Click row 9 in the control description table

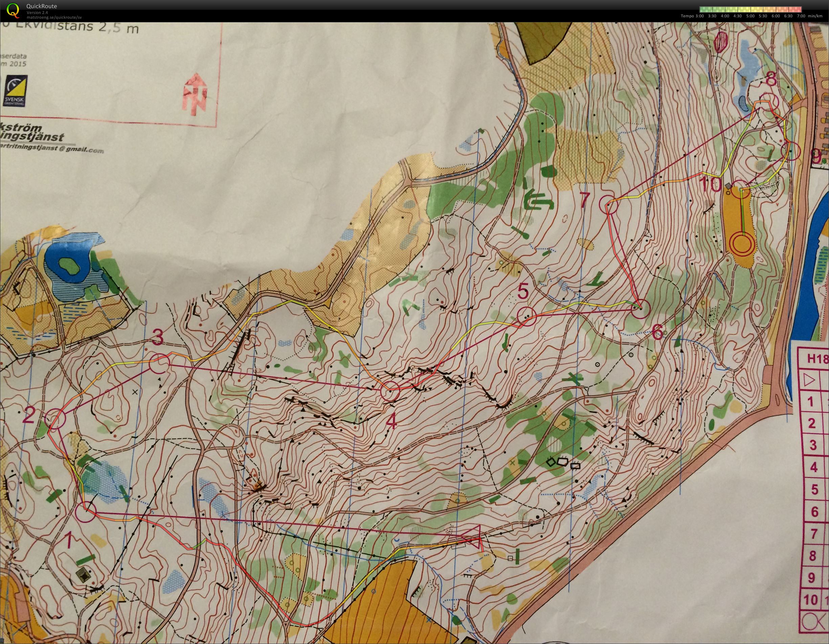pos(813,578)
